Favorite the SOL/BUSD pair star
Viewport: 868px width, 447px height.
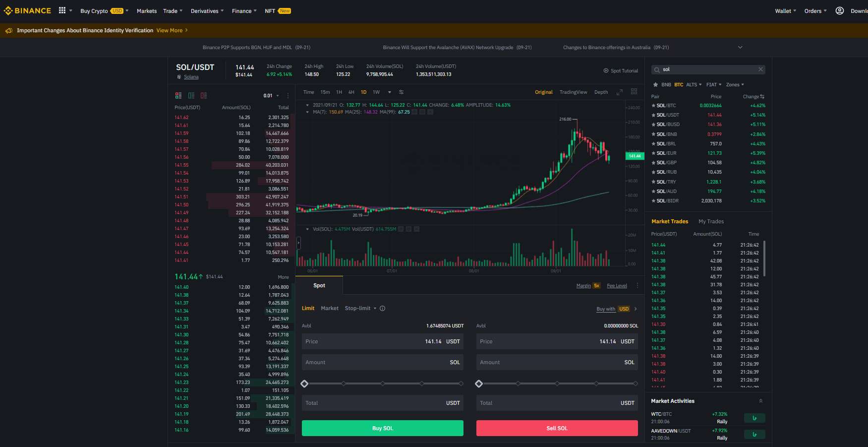(x=653, y=125)
